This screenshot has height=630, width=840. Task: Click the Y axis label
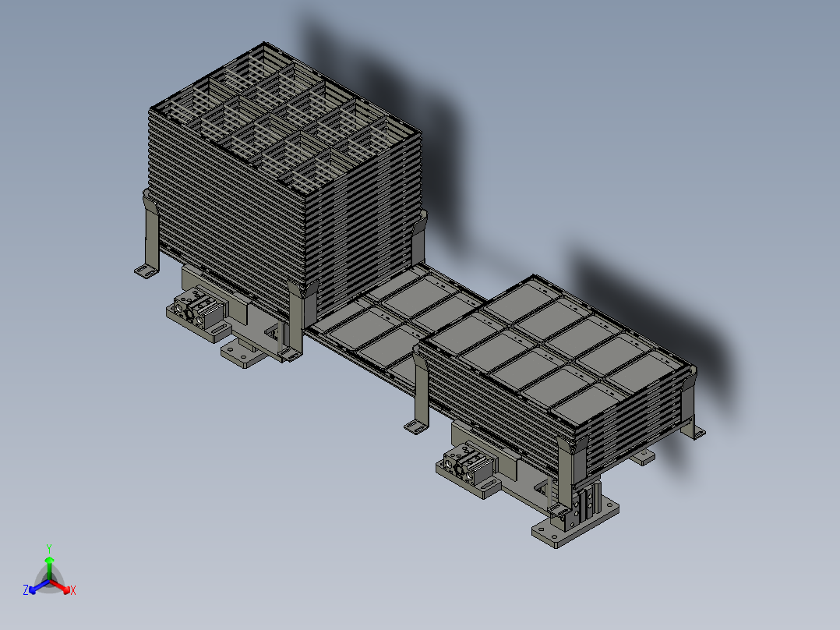(x=50, y=550)
